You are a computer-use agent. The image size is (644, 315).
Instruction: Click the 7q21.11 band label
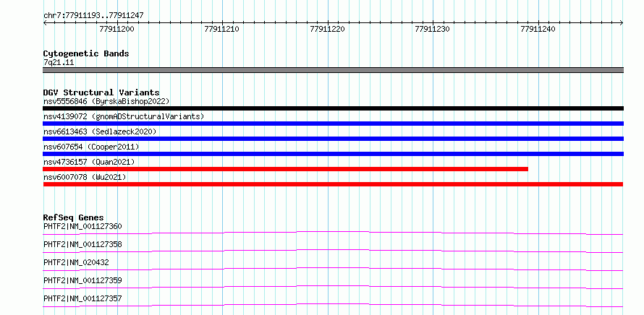[x=59, y=63]
